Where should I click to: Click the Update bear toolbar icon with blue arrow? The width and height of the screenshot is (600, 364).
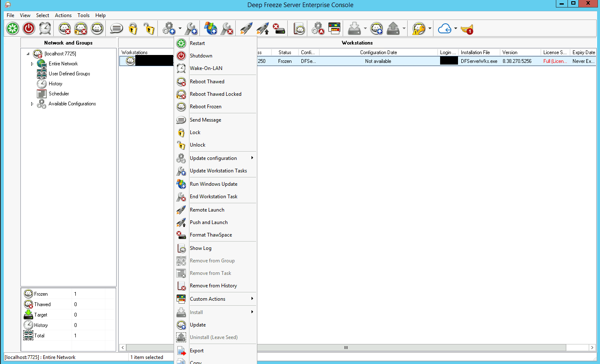point(377,28)
